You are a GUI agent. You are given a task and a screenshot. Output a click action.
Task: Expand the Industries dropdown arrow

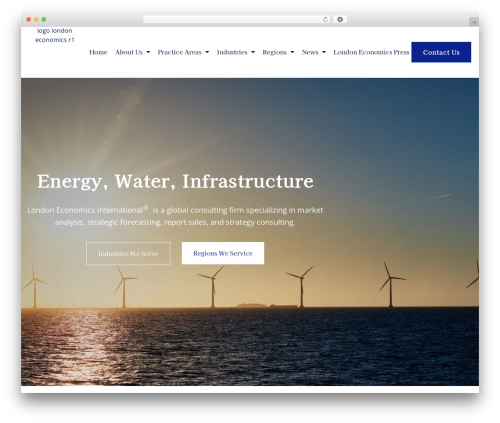coord(253,52)
